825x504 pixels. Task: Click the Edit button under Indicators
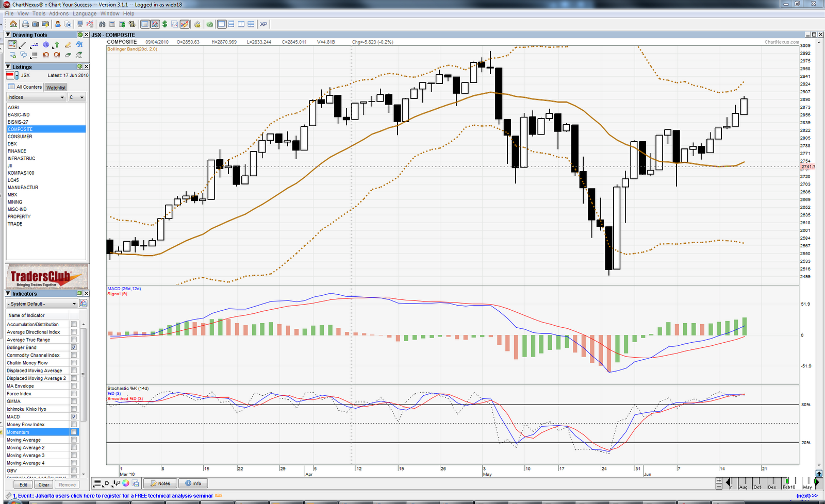pyautogui.click(x=23, y=484)
